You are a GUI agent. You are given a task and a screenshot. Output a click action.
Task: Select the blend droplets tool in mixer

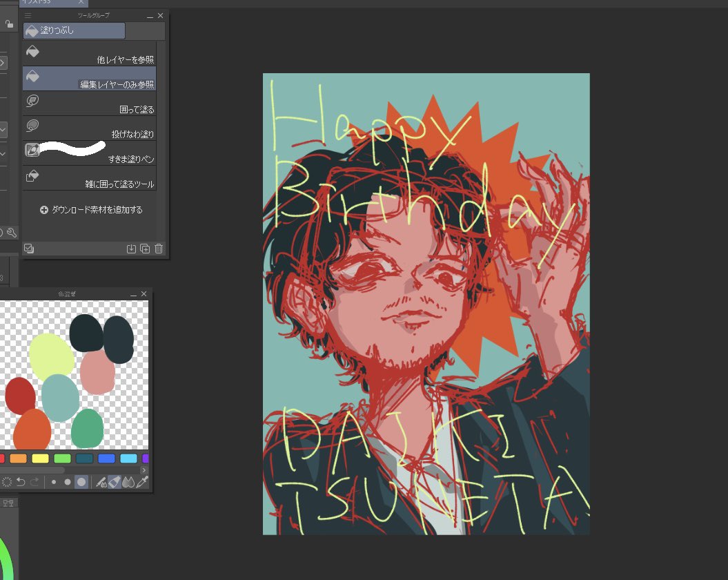(x=128, y=483)
